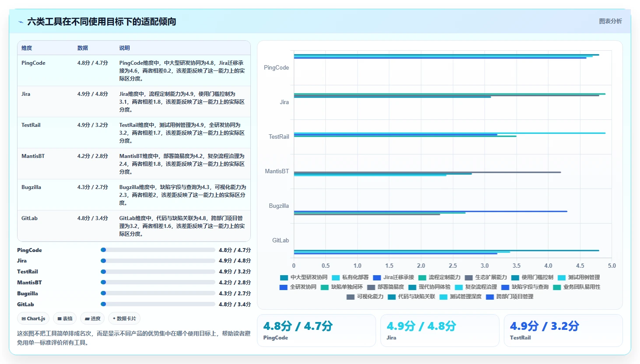
Task: Click the PingCode label on the chart y-axis
Action: tap(276, 68)
